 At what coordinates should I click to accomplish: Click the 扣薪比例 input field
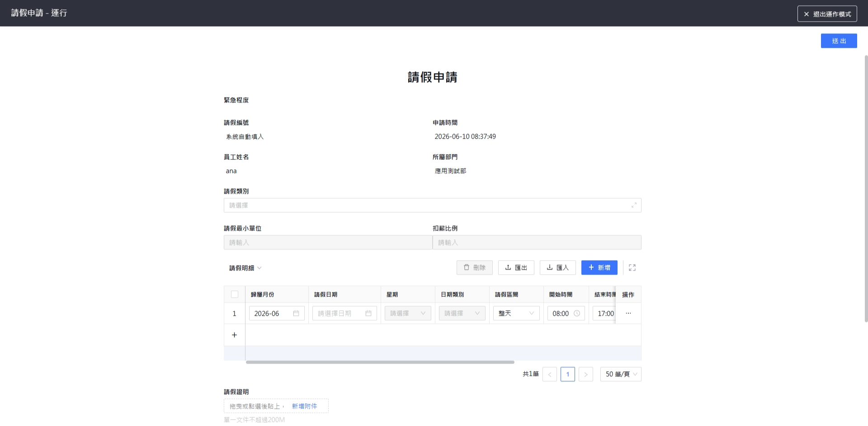[537, 243]
